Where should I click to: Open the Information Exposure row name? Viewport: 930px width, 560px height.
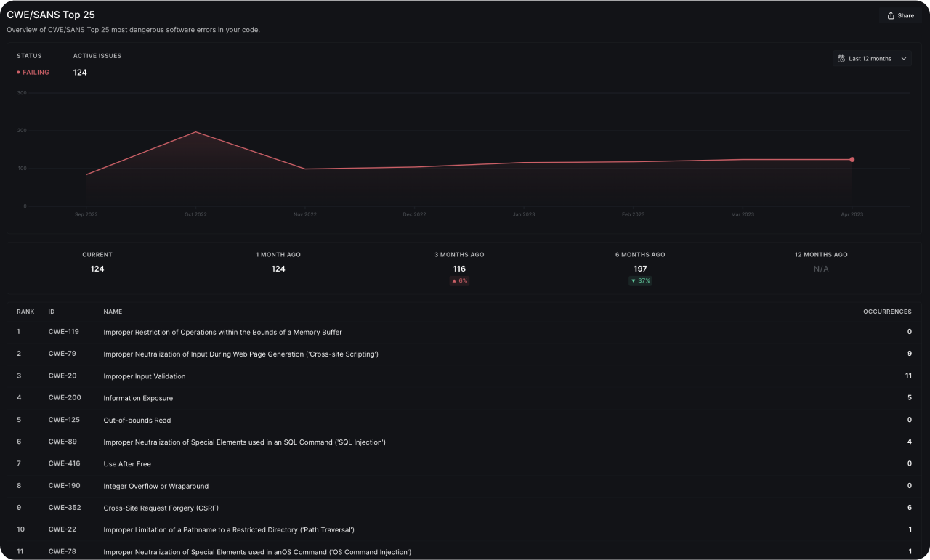tap(138, 398)
